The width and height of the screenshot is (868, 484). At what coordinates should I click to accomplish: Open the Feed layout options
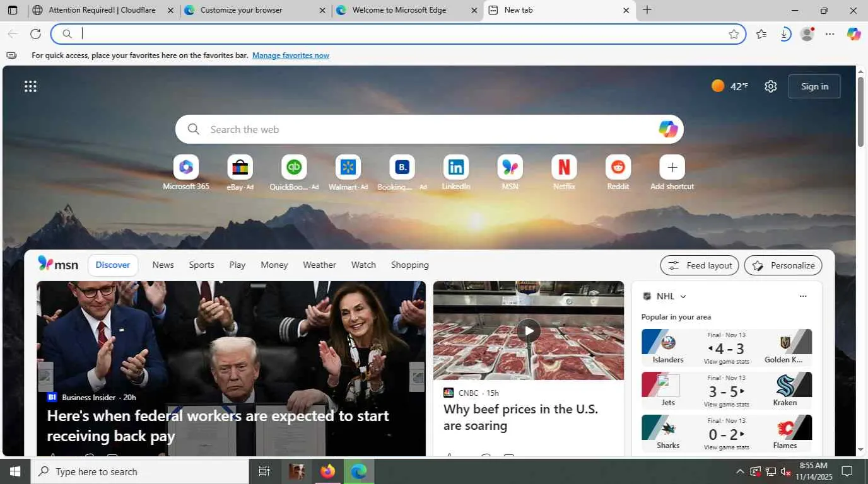[700, 265]
